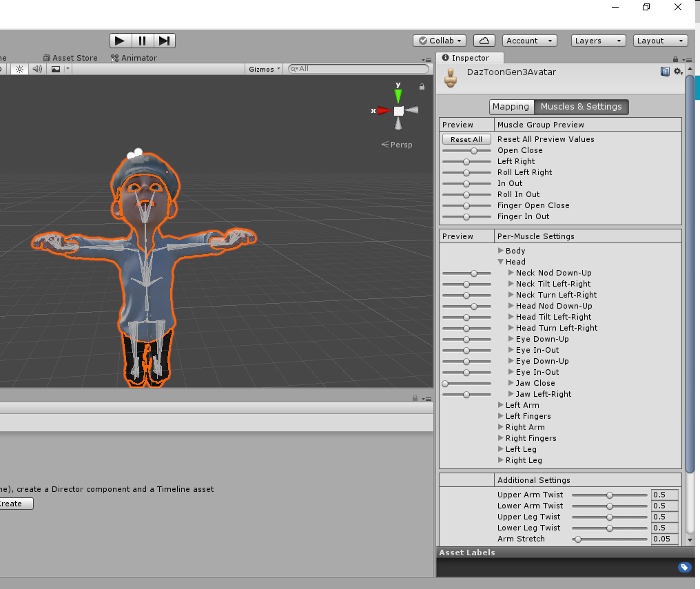Click the Step frame button
Image resolution: width=700 pixels, height=589 pixels.
[164, 41]
